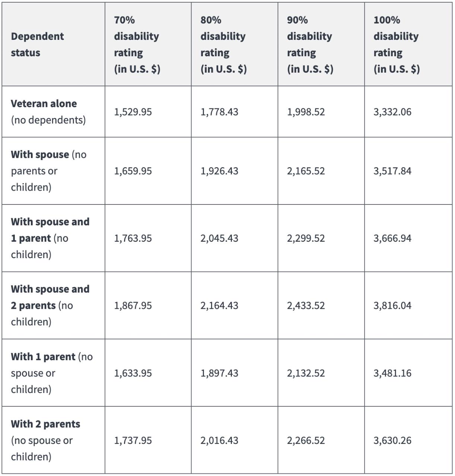Screen dimensions: 455x476
Task: Click the 1,529.95 amount cell
Action: (133, 112)
